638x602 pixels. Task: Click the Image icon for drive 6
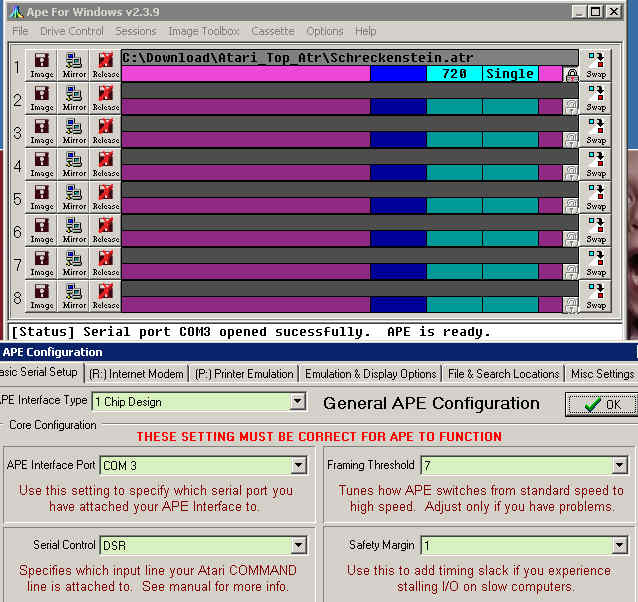42,230
